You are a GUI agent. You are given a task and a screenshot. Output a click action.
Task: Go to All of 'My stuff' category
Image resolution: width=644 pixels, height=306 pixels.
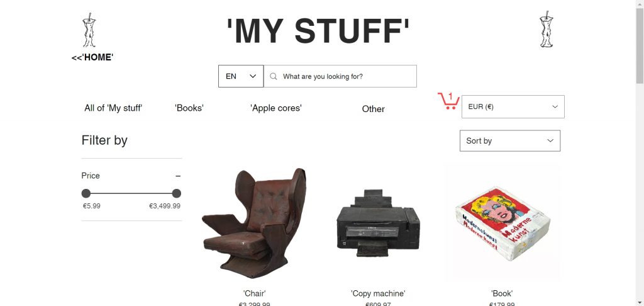(x=113, y=108)
